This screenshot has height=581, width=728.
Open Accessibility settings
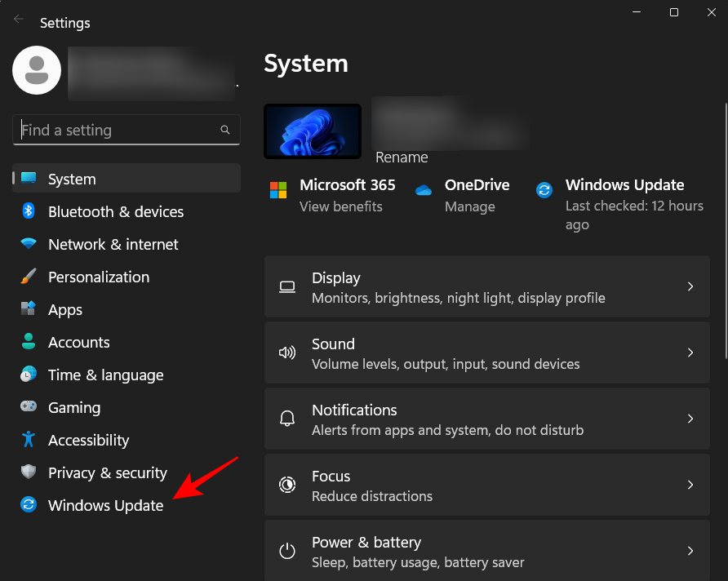[x=127, y=440]
